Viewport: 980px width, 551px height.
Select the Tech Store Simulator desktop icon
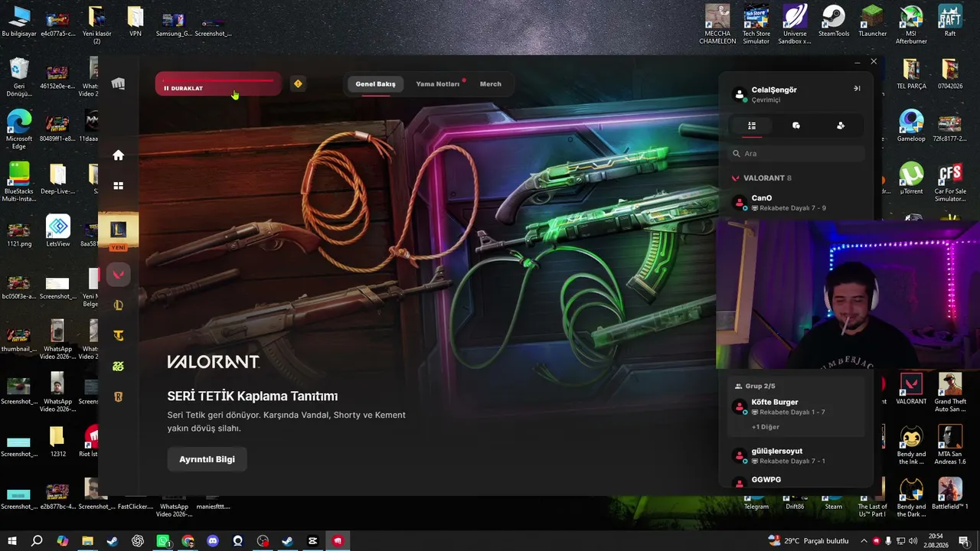pos(756,25)
